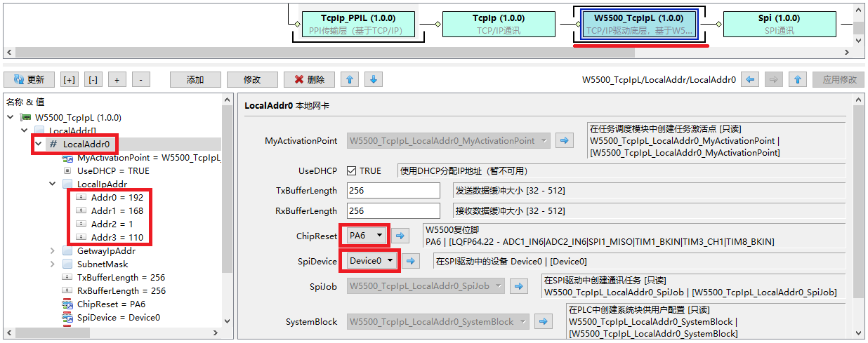Open the SpiDevice Device0 dropdown
The height and width of the screenshot is (343, 868).
tap(373, 261)
